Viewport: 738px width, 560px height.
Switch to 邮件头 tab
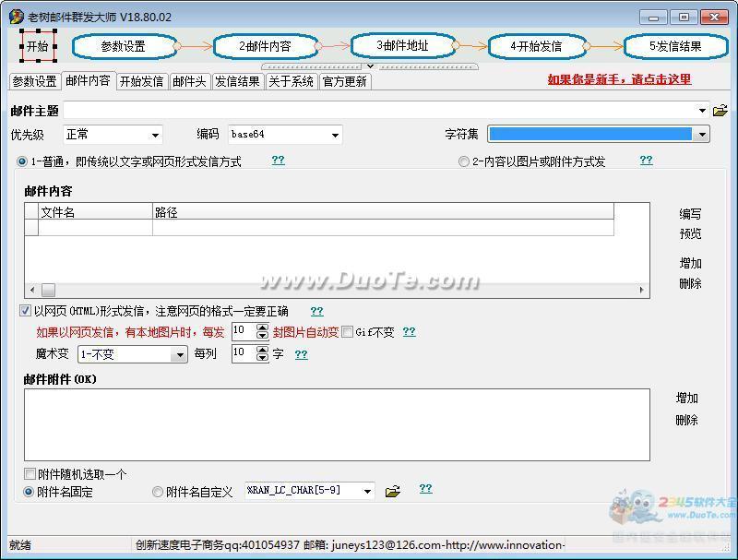click(190, 81)
